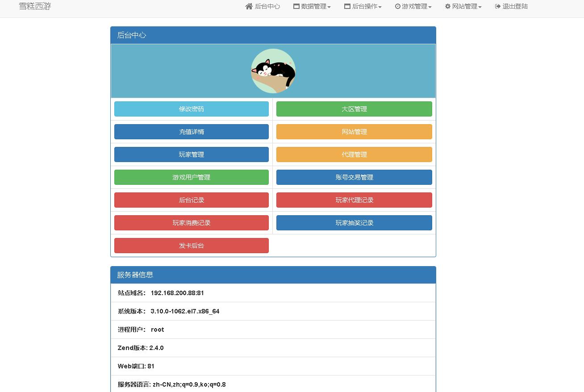
Task: Click the orange 代理管理 button
Action: coord(354,154)
